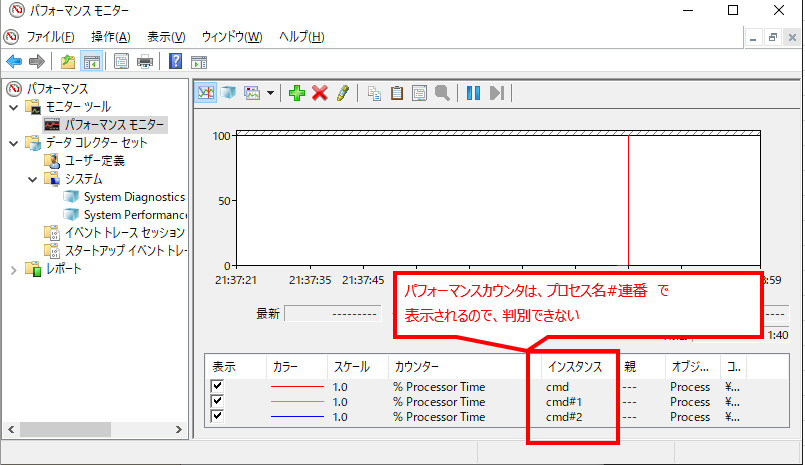Click the Properties toolbar icon

tap(121, 62)
